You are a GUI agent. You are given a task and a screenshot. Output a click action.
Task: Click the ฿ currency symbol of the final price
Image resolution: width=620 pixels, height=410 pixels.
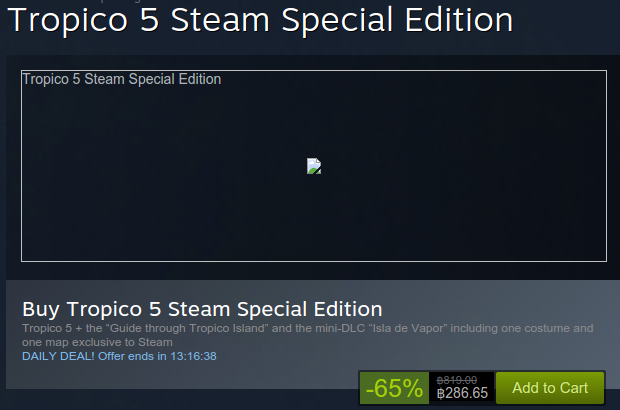[440, 393]
